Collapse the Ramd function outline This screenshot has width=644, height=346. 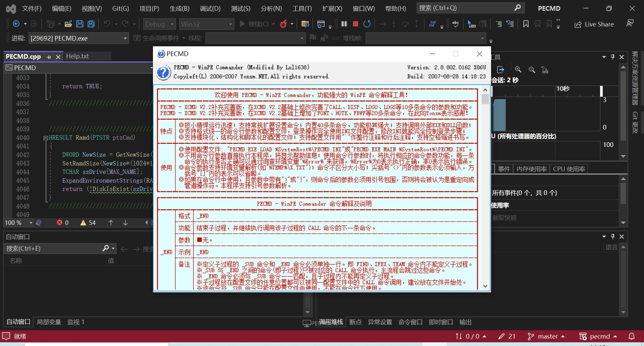coord(46,138)
